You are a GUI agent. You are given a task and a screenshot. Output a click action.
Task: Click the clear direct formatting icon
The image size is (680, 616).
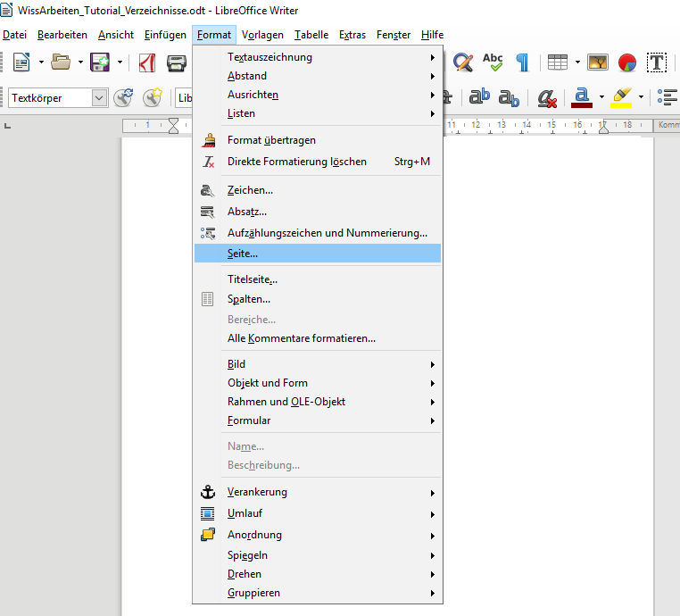coord(547,97)
